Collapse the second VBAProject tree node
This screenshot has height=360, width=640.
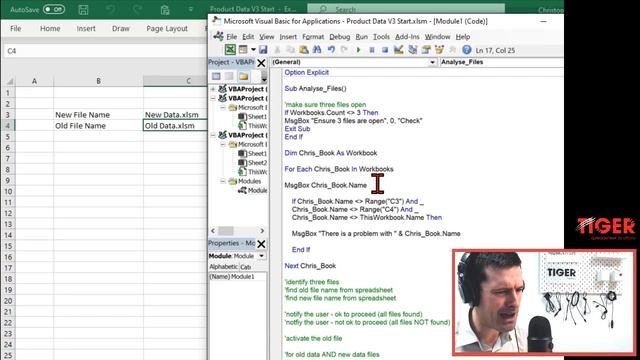click(213, 98)
